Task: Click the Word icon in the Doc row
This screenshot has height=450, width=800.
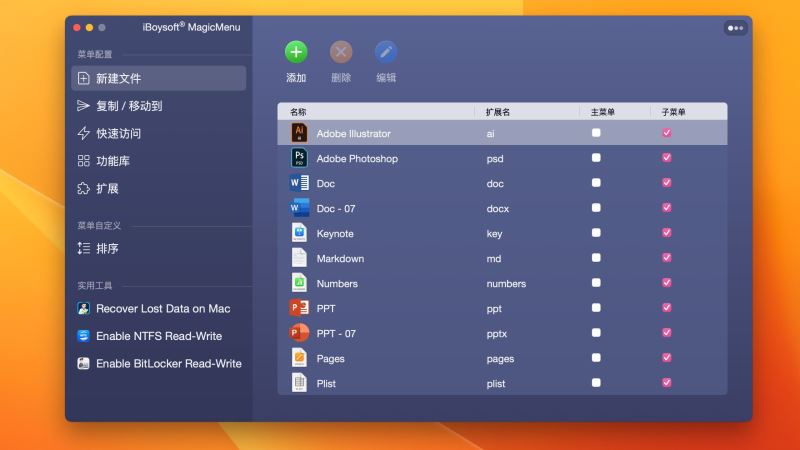Action: (299, 183)
